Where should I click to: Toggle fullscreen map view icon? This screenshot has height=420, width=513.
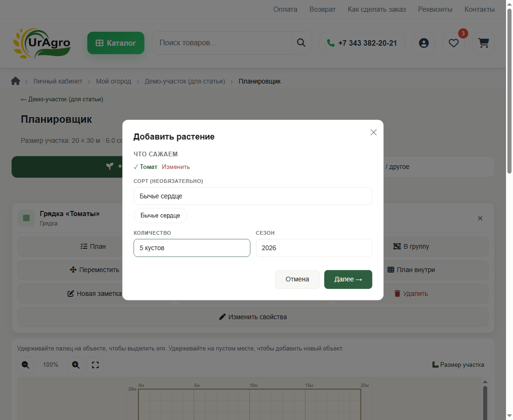pyautogui.click(x=95, y=364)
